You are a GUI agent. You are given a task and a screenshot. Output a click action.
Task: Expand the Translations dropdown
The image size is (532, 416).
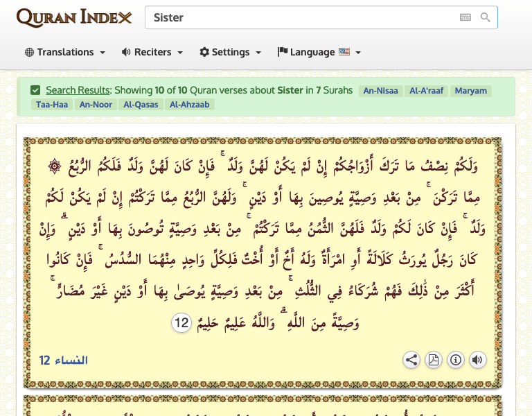tap(65, 52)
